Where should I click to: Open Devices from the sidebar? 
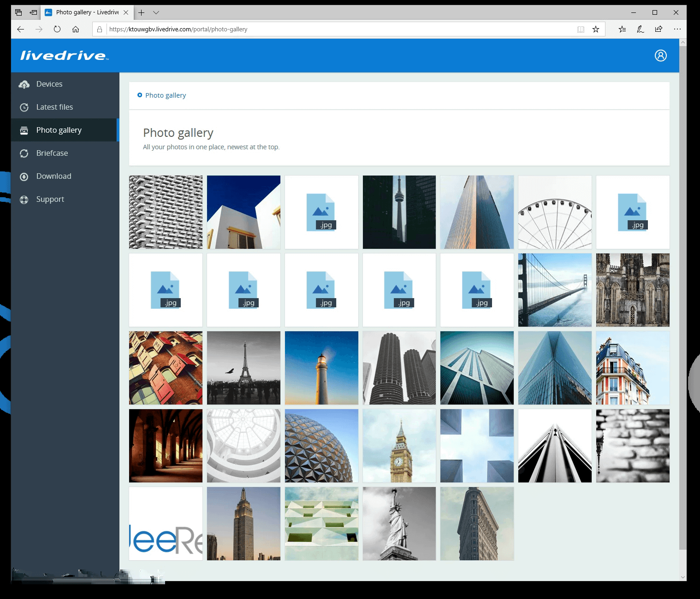[x=49, y=84]
